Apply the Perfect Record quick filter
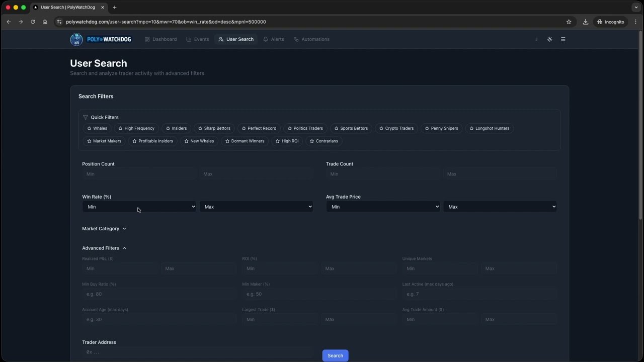This screenshot has width=644, height=362. 259,128
